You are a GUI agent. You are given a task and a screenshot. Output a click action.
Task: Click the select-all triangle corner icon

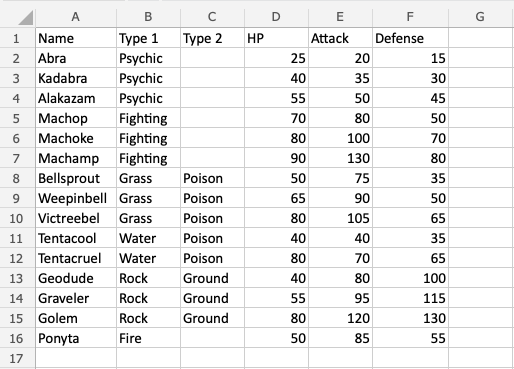click(26, 18)
